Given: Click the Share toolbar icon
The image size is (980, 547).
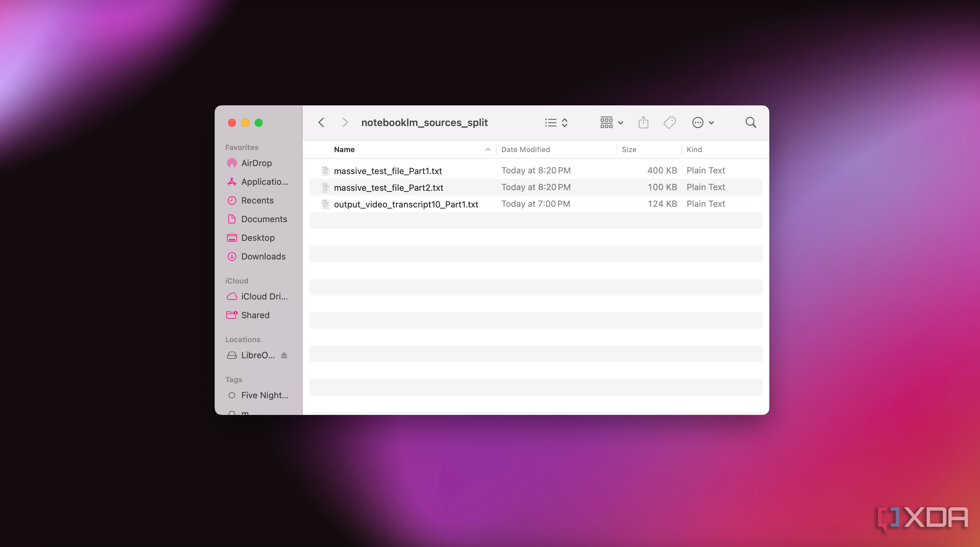Looking at the screenshot, I should [x=643, y=122].
